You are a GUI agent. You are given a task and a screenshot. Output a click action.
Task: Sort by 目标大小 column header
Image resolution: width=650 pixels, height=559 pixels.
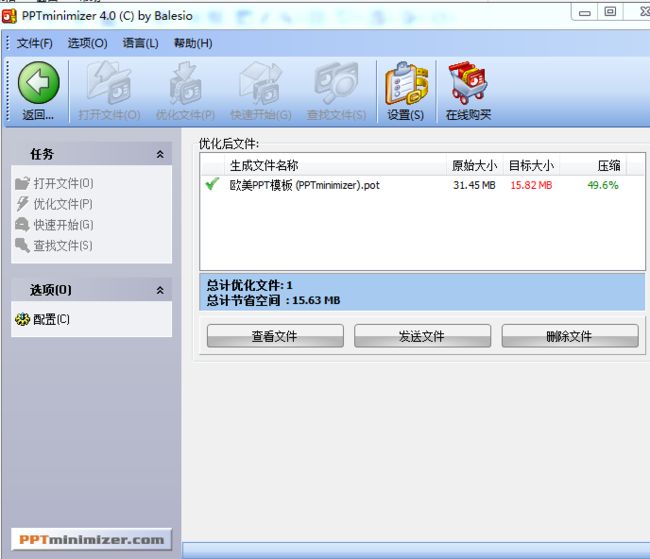point(531,166)
